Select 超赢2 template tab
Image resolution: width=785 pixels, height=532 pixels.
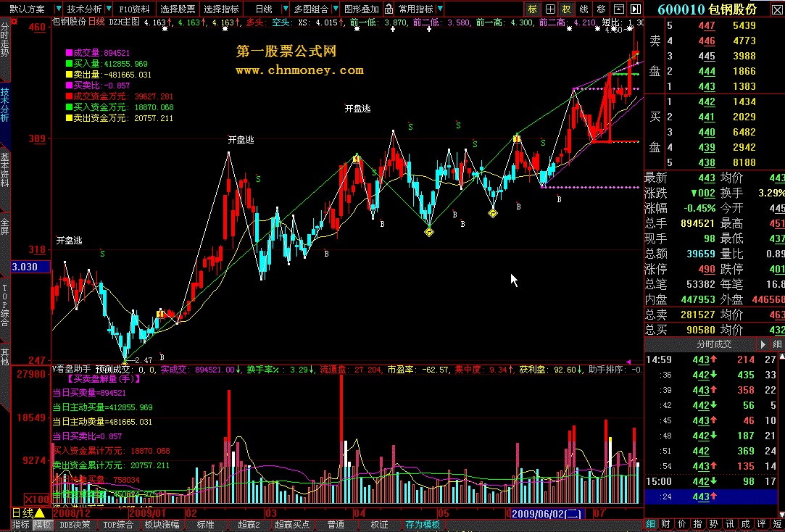(249, 525)
